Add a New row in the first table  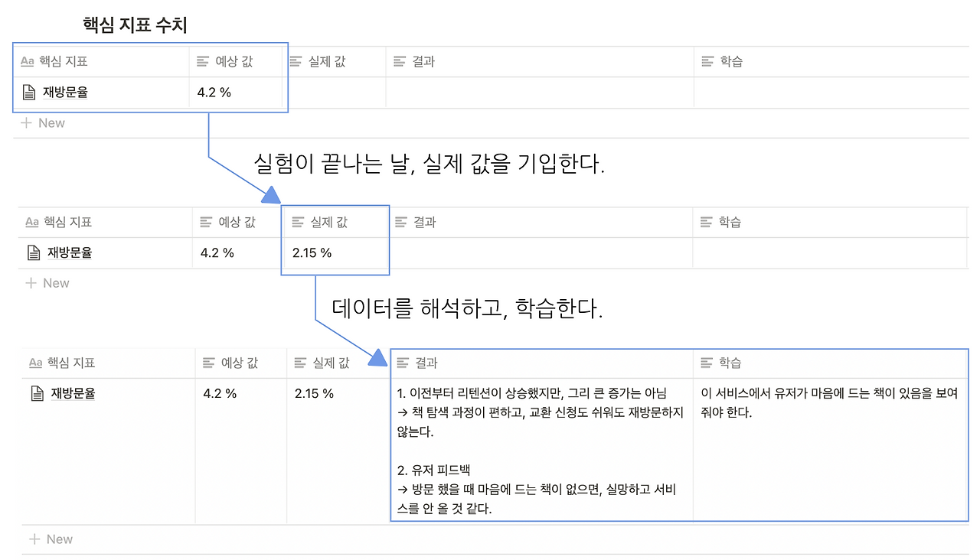coord(43,123)
